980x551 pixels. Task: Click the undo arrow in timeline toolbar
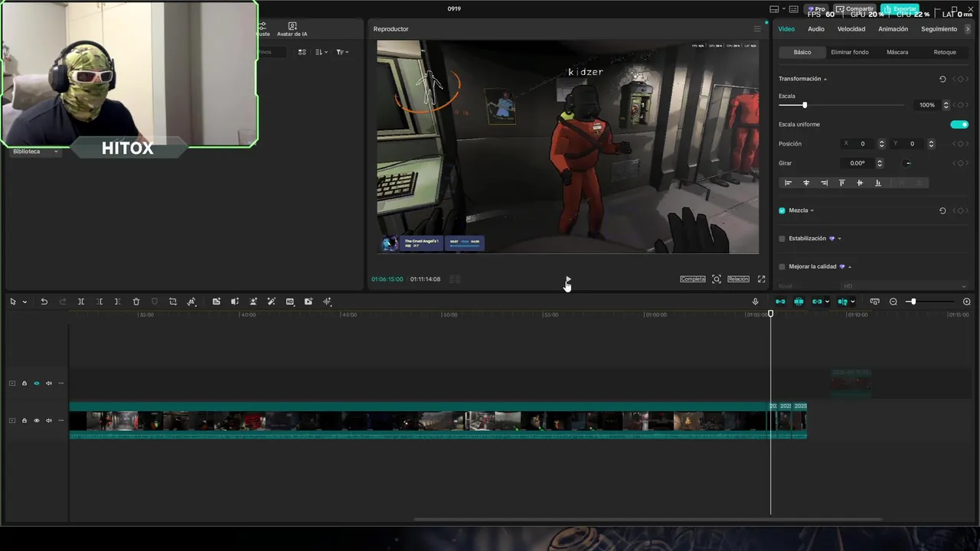tap(44, 302)
